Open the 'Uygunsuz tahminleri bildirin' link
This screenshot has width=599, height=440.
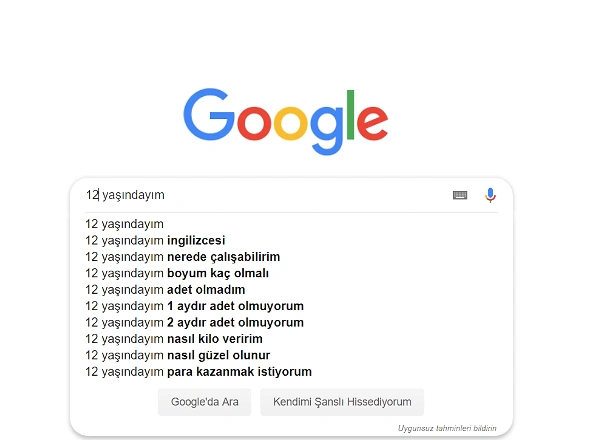447,428
